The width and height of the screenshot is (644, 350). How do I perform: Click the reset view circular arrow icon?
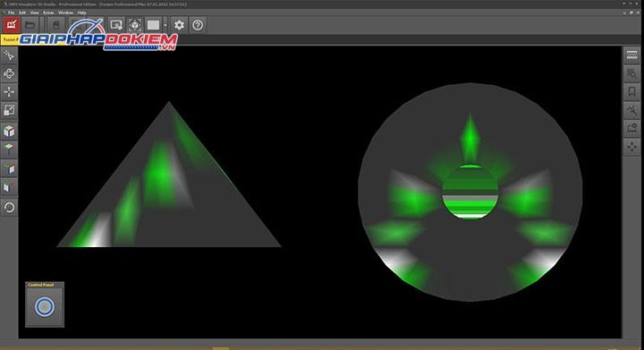(9, 208)
